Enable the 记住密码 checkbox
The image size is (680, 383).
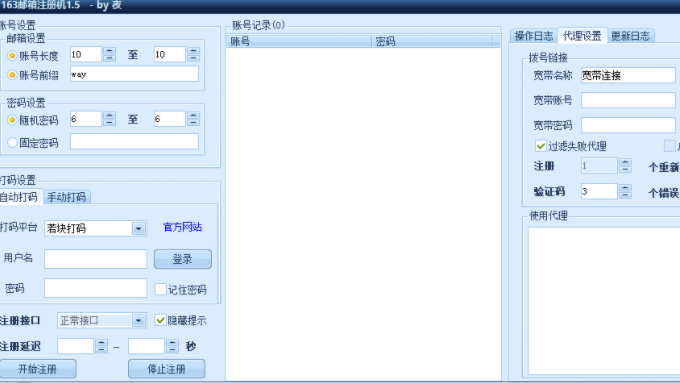[160, 289]
